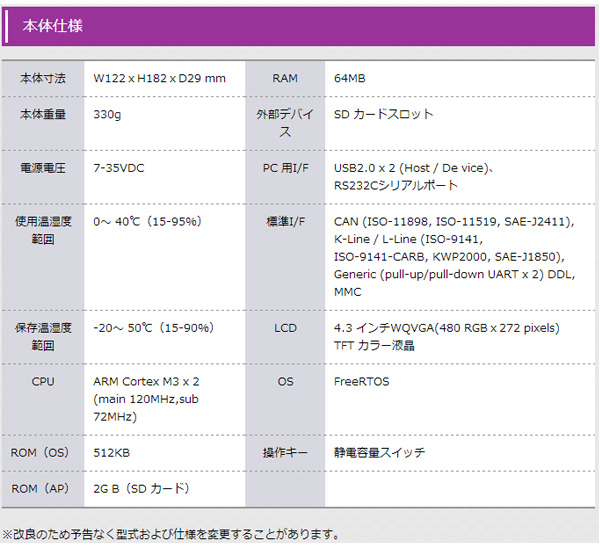Click the CAN (ISO-11898, ISO-11519, SAE-J2411) line
600x550 pixels.
pyautogui.click(x=454, y=222)
